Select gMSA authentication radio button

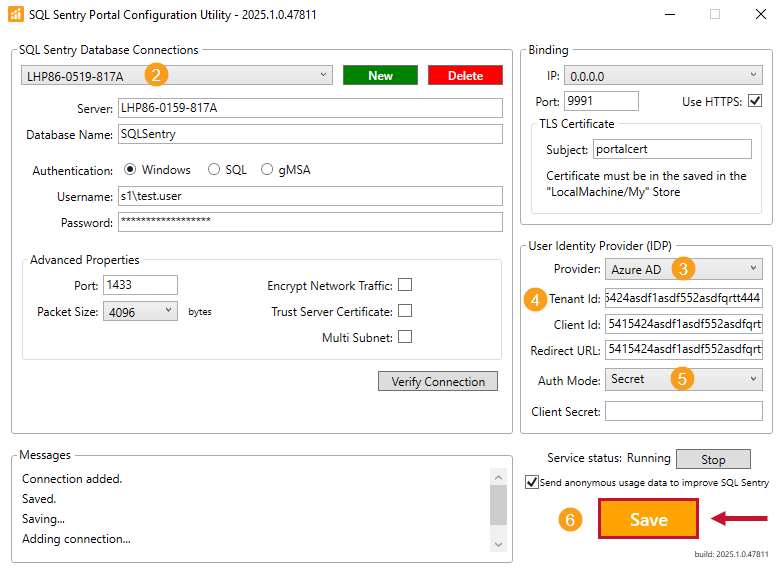tap(267, 170)
